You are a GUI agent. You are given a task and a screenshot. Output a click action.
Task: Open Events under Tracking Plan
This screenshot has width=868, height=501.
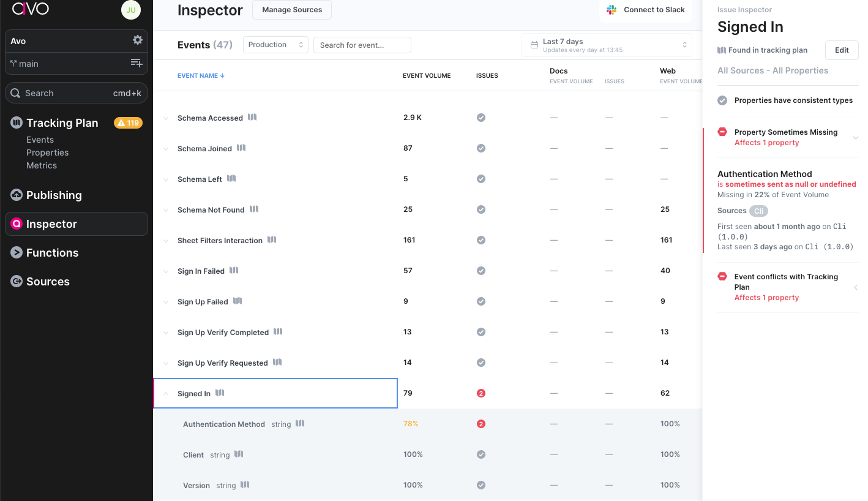coord(40,139)
